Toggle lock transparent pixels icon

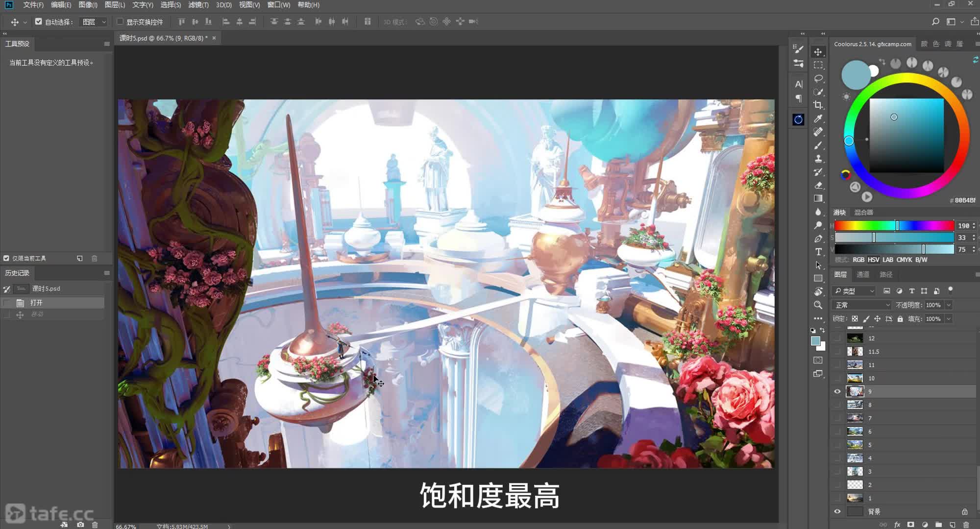pyautogui.click(x=855, y=319)
